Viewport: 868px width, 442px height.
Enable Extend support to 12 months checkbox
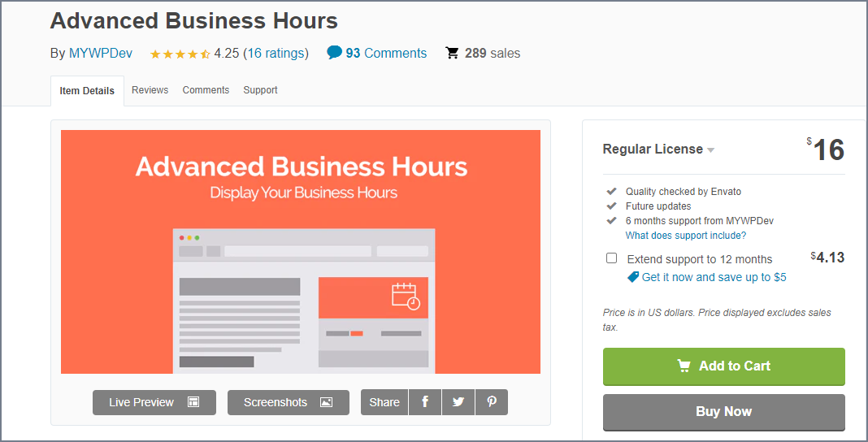click(x=612, y=258)
